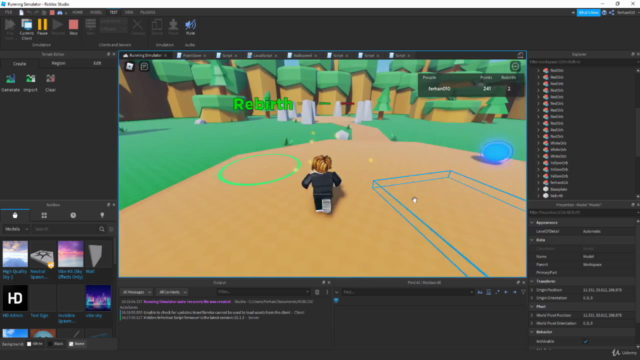The width and height of the screenshot is (640, 360).
Task: Collapse the Behavior section in Properties
Action: point(532,332)
